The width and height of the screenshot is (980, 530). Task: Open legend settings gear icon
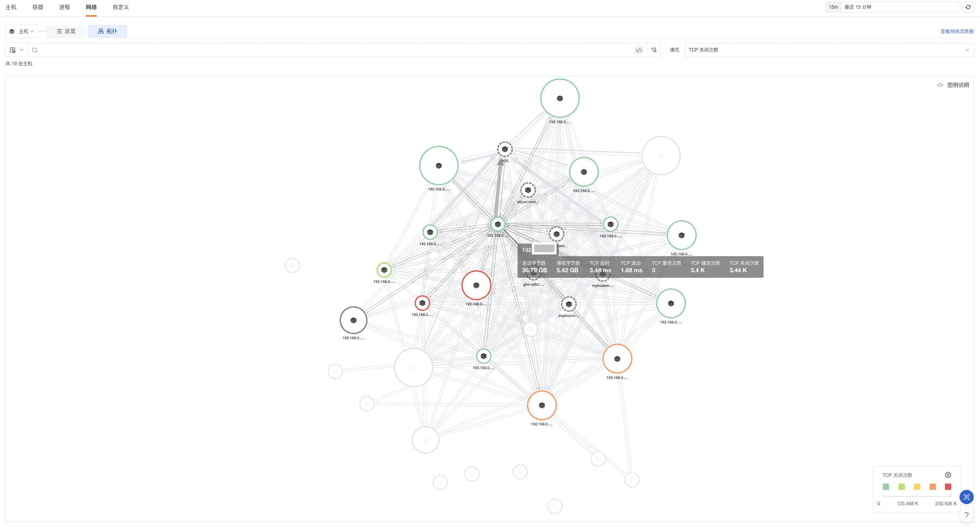pos(948,475)
